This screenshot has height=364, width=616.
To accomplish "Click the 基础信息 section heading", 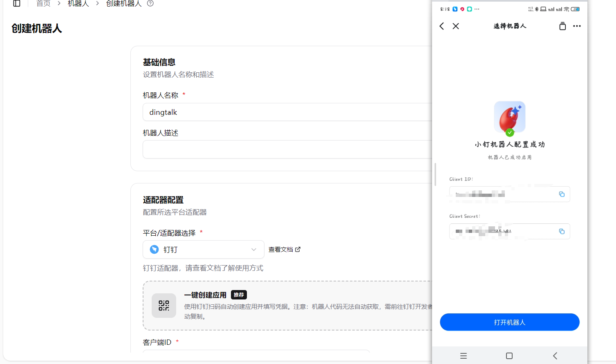I will coord(159,62).
